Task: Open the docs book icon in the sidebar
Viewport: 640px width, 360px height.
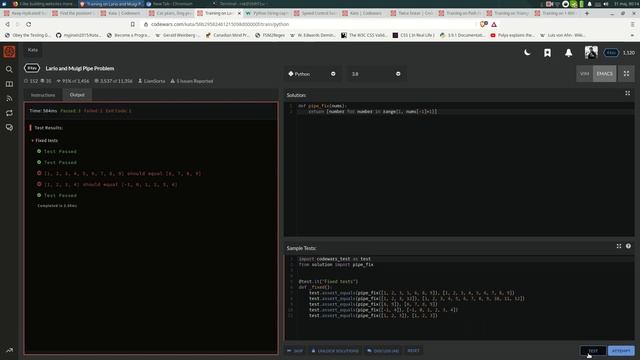Action: tap(9, 84)
